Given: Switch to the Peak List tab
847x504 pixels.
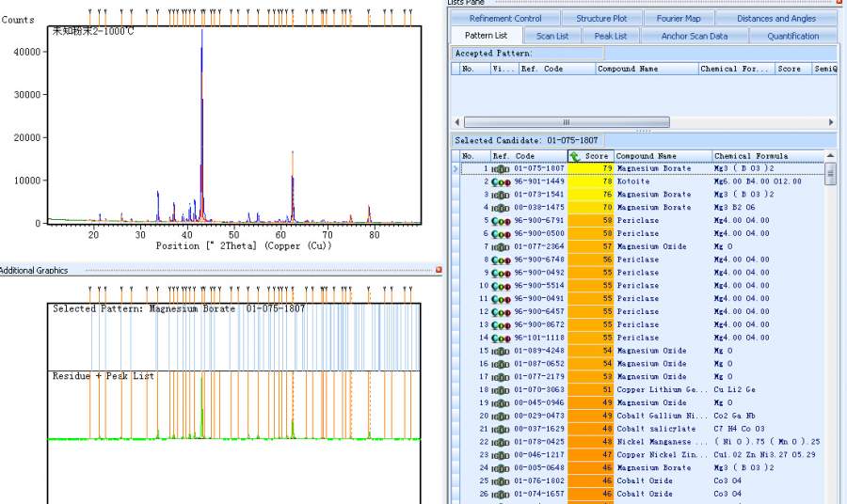Looking at the screenshot, I should pos(610,36).
